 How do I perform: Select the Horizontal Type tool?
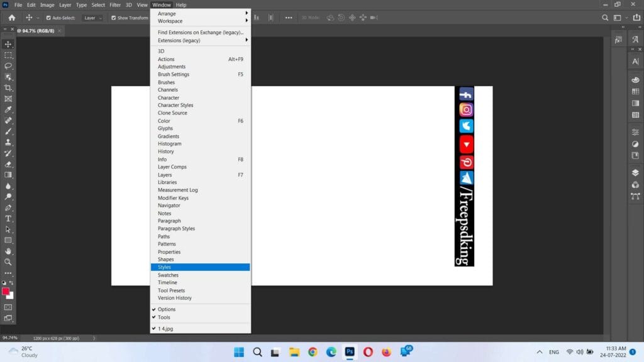click(8, 218)
